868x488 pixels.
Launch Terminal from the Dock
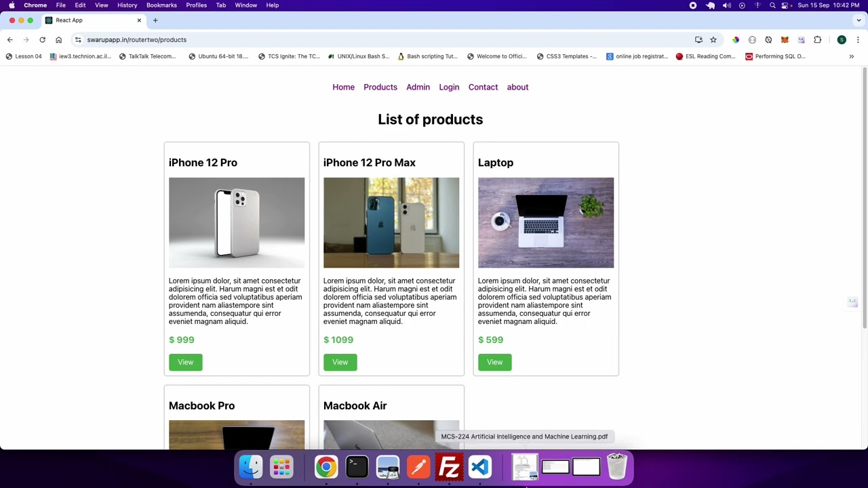[357, 467]
